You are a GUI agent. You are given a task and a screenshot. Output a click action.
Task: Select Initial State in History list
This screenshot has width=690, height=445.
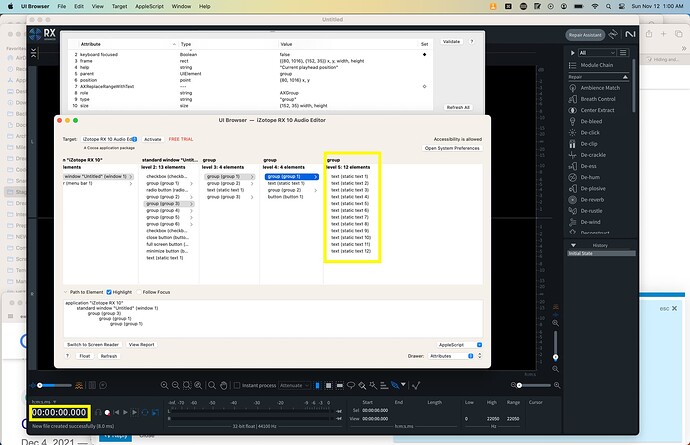click(x=601, y=254)
